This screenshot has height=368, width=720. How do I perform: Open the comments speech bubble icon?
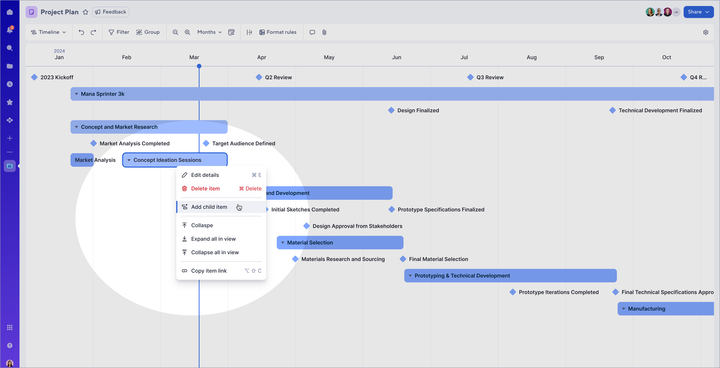click(312, 32)
